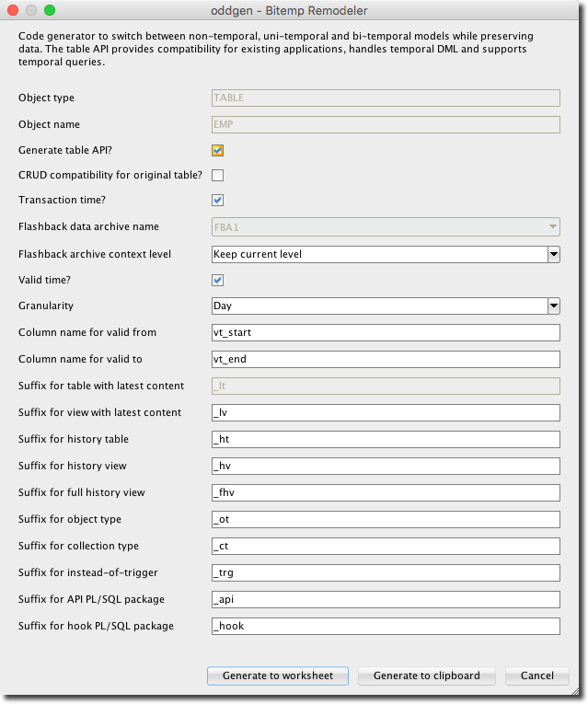Click the Suffix for view with latest content field
Image resolution: width=588 pixels, height=704 pixels.
386,412
